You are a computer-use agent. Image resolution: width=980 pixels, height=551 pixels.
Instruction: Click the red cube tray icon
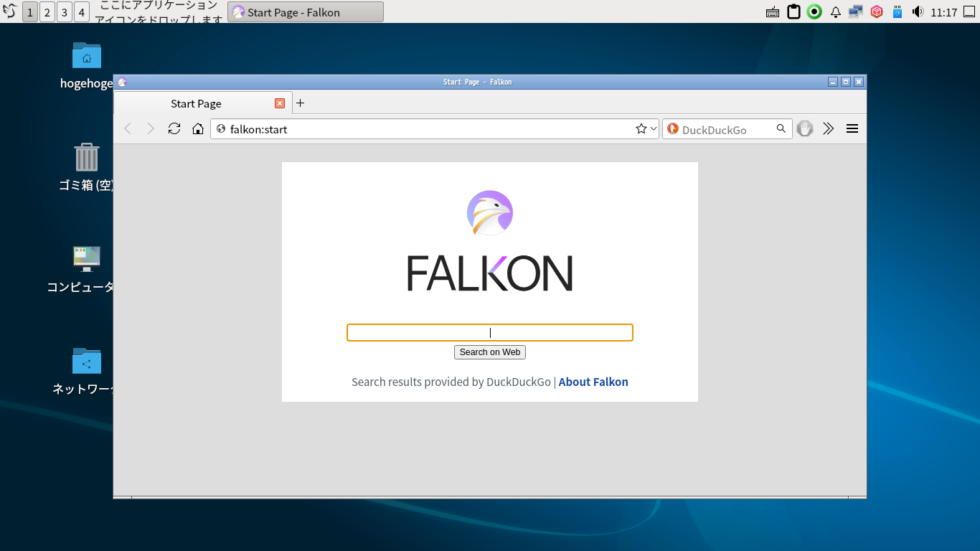tap(877, 12)
